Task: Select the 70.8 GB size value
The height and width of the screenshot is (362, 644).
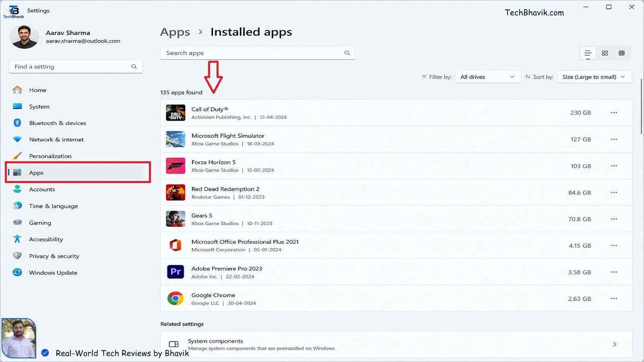Action: [x=580, y=219]
